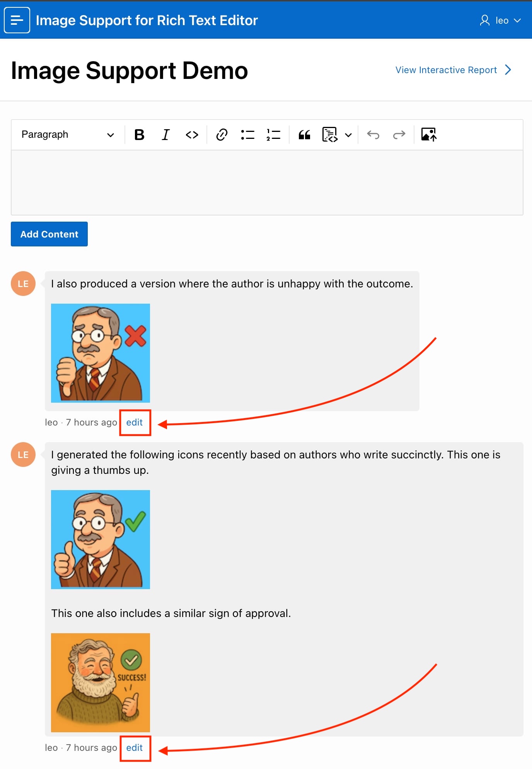Viewport: 532px width, 769px height.
Task: Create a numbered list
Action: [x=273, y=135]
